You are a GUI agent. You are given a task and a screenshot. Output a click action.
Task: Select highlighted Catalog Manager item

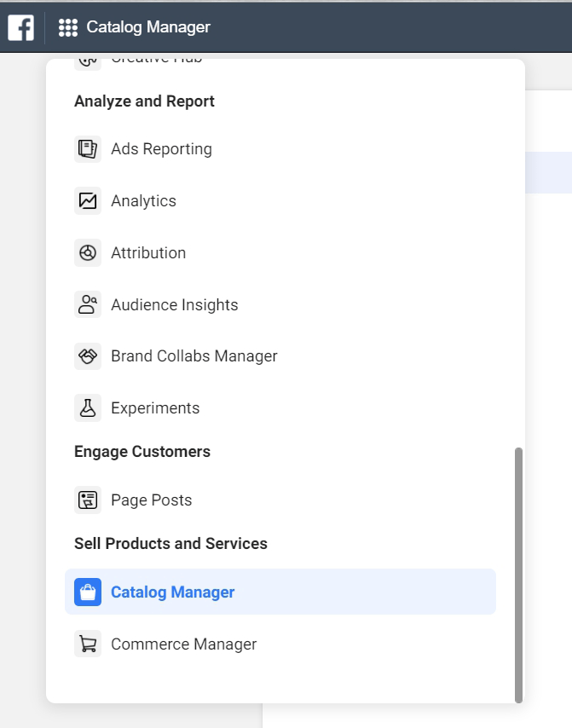[280, 592]
